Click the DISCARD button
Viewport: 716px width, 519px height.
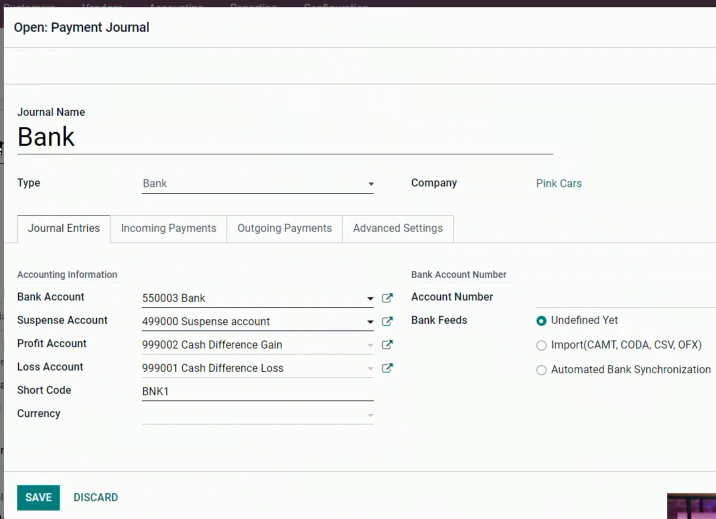click(96, 497)
